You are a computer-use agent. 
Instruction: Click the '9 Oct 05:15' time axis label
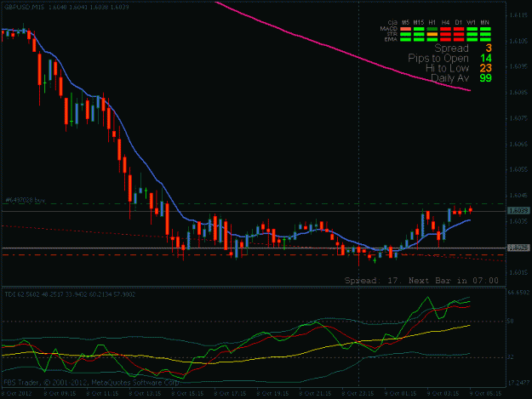click(486, 394)
